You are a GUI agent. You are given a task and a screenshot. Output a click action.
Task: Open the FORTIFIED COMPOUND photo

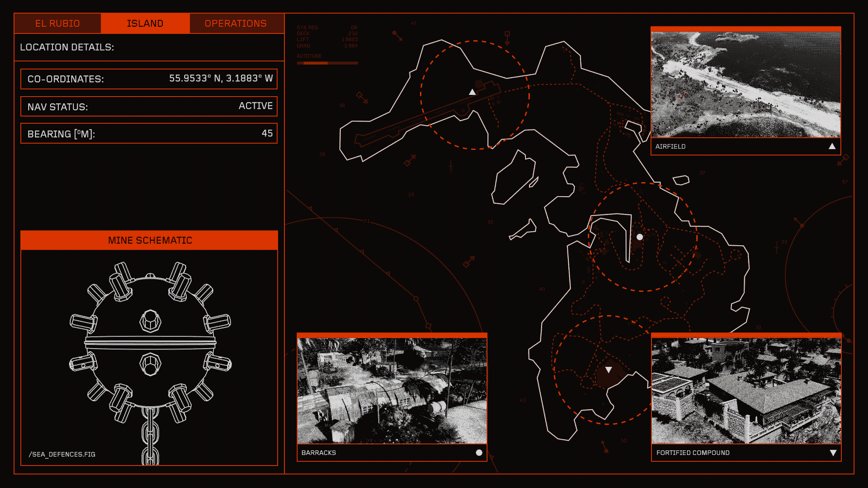click(x=746, y=391)
